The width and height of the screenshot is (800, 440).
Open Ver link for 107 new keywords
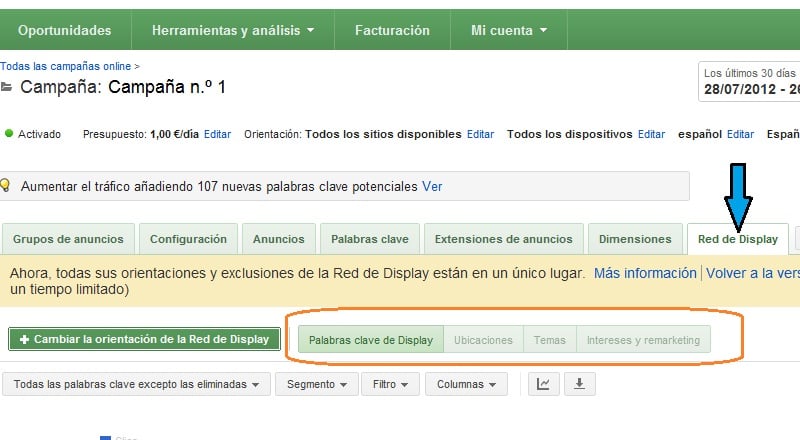click(x=432, y=187)
